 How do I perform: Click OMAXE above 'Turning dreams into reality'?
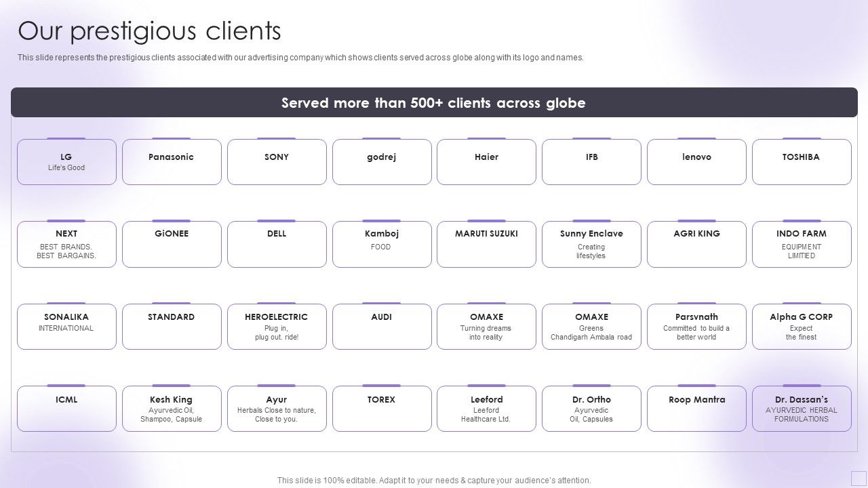click(486, 317)
